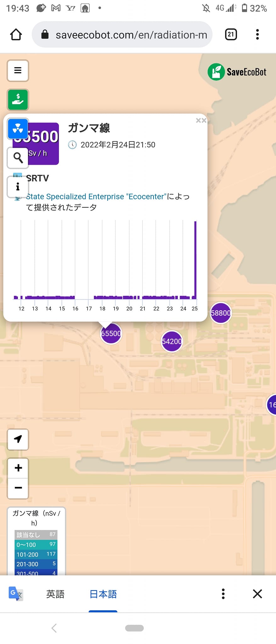This screenshot has height=644, width=276.
Task: Tap the 101-200 legend color band
Action: (x=36, y=554)
